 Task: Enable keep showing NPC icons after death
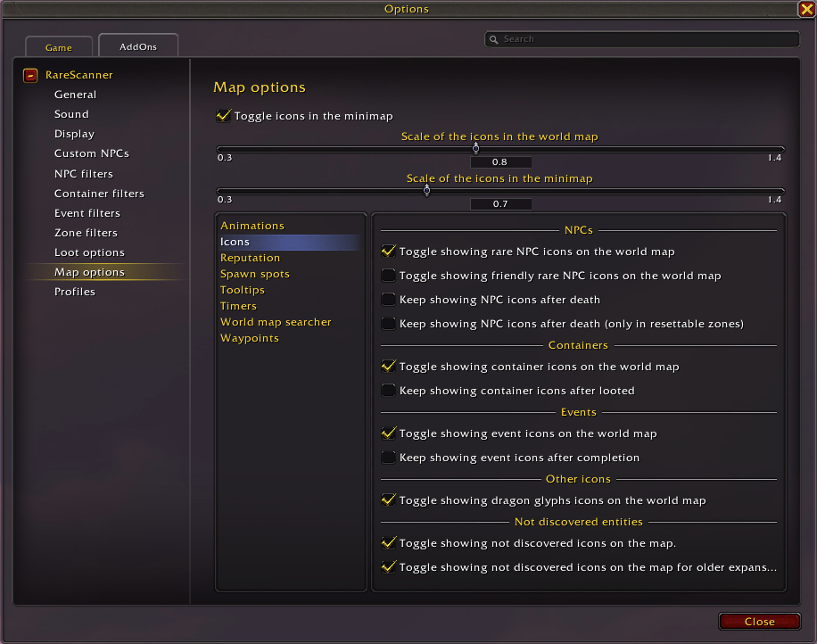point(388,300)
